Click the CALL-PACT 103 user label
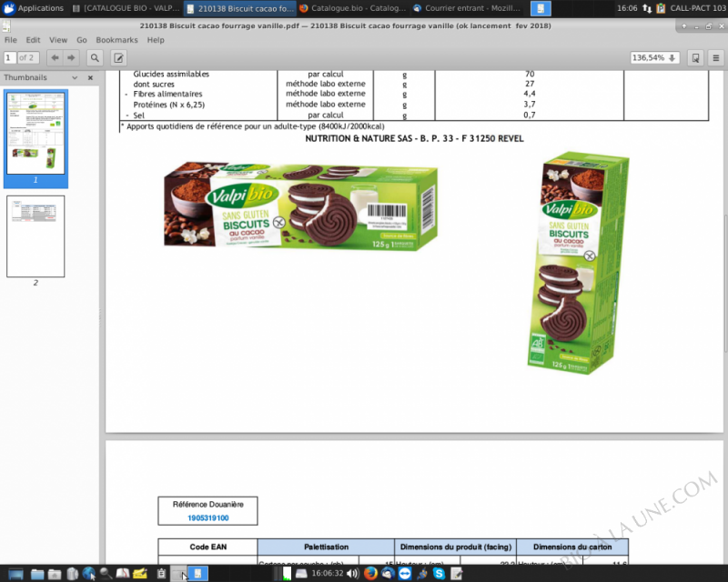 [698, 8]
